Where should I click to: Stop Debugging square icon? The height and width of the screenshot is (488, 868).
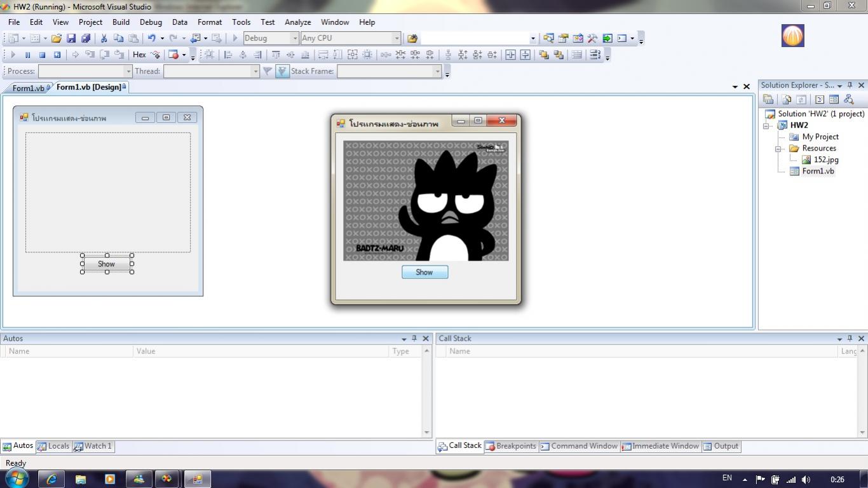coord(42,55)
